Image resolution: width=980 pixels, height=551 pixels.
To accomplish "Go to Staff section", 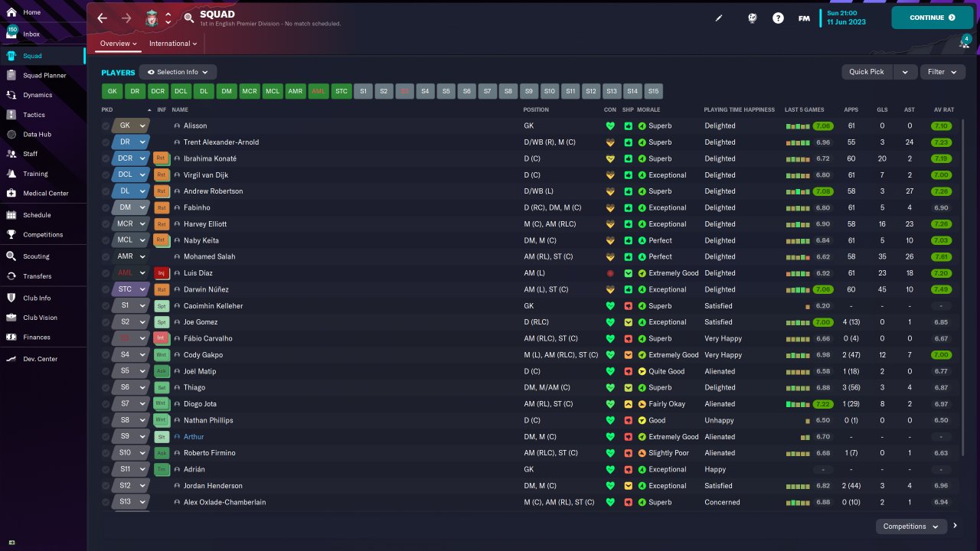I will (43, 154).
